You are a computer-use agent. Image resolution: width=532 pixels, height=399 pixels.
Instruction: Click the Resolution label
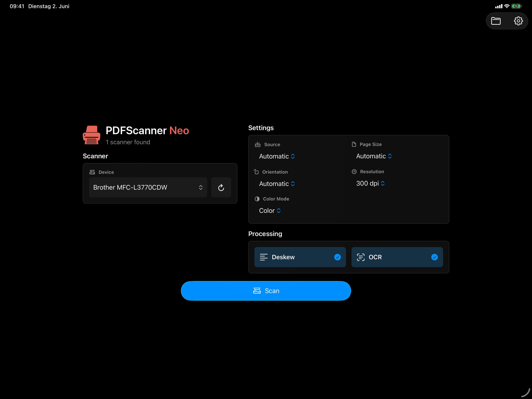372,172
